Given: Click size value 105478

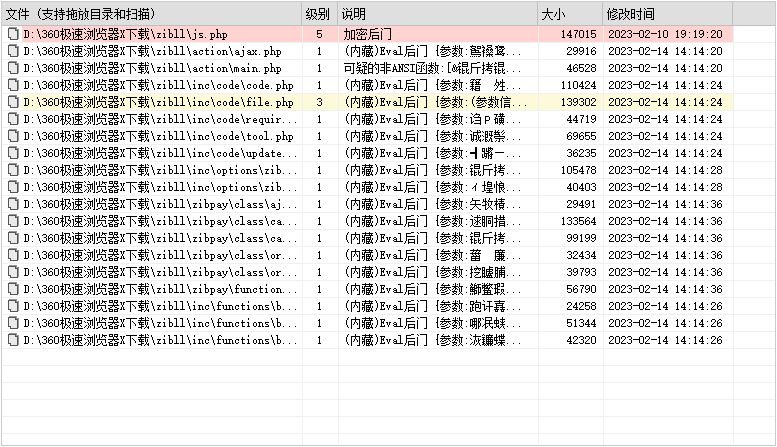Looking at the screenshot, I should (578, 170).
